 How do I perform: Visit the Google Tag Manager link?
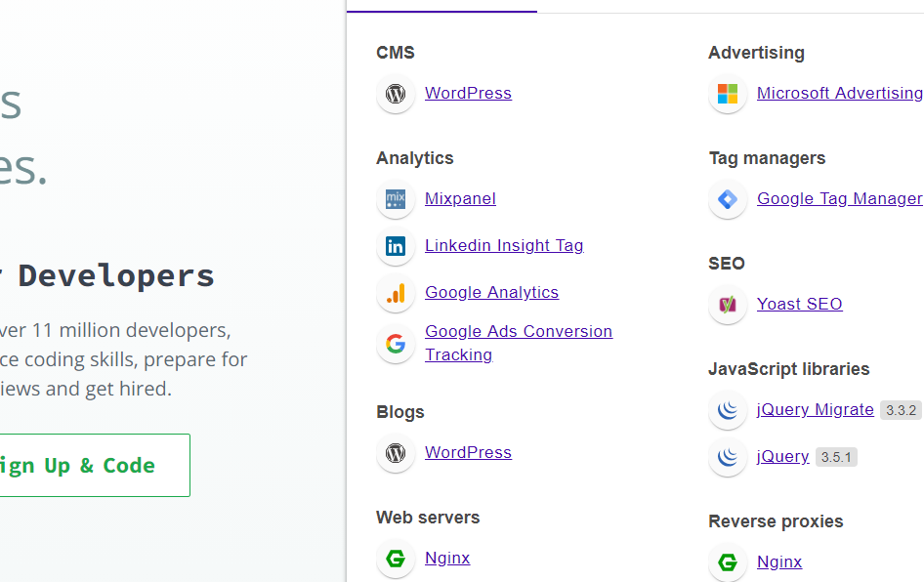click(839, 199)
